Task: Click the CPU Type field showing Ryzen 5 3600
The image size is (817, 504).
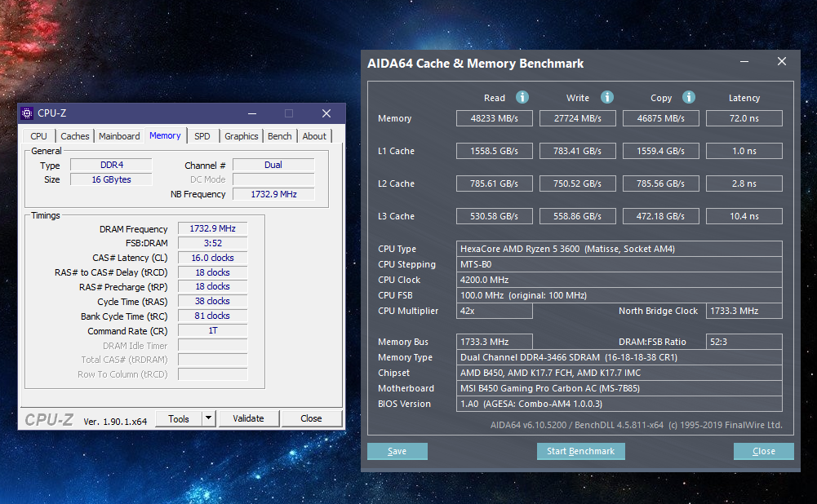Action: (619, 249)
